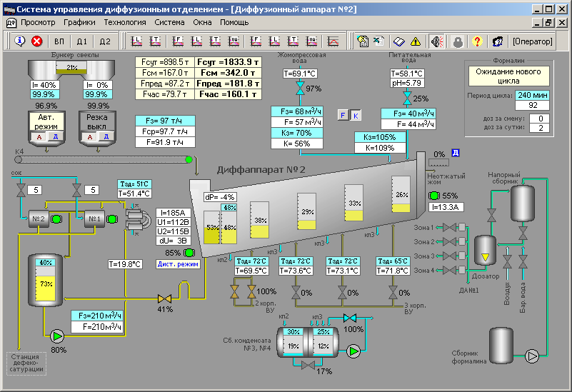Select the condensate pump with green arrow
Image resolution: width=572 pixels, height=392 pixels.
point(353,351)
